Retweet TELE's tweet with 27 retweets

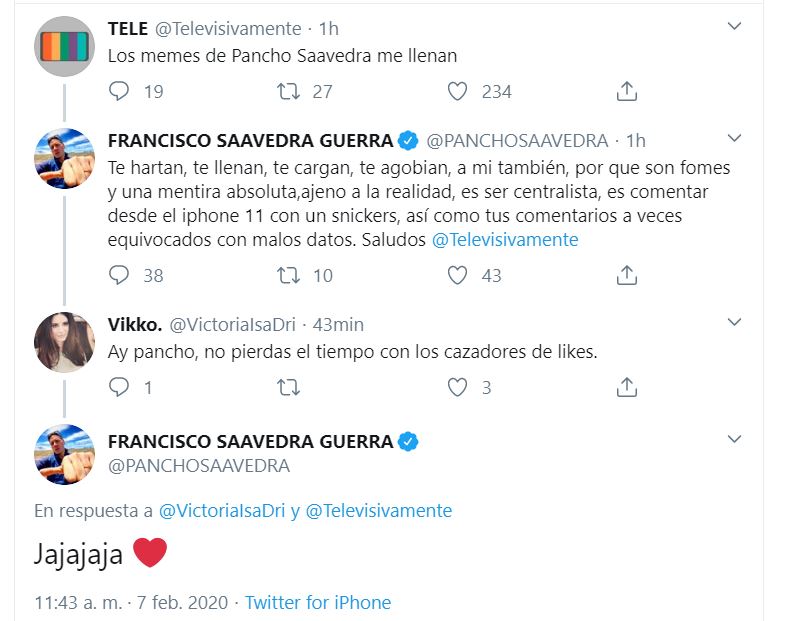tap(288, 92)
